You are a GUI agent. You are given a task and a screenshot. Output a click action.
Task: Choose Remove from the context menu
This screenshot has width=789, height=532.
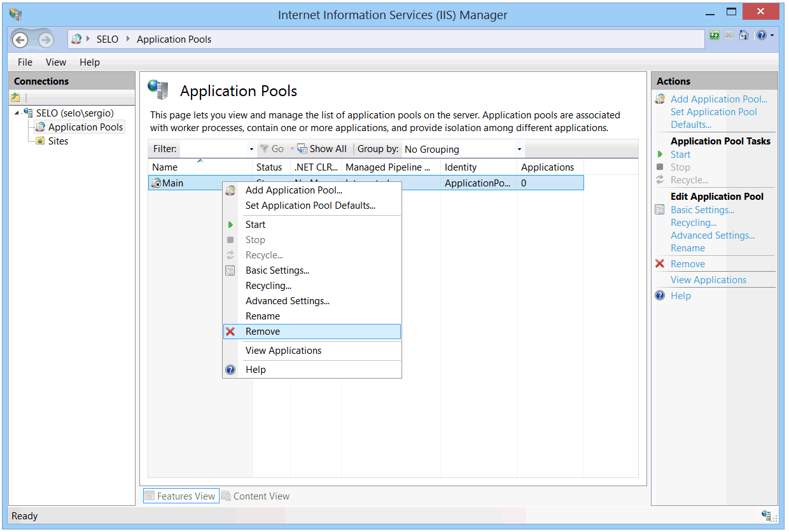(312, 332)
